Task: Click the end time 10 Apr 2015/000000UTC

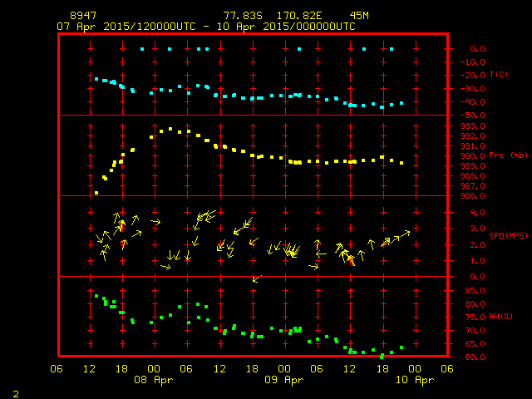Action: [286, 27]
